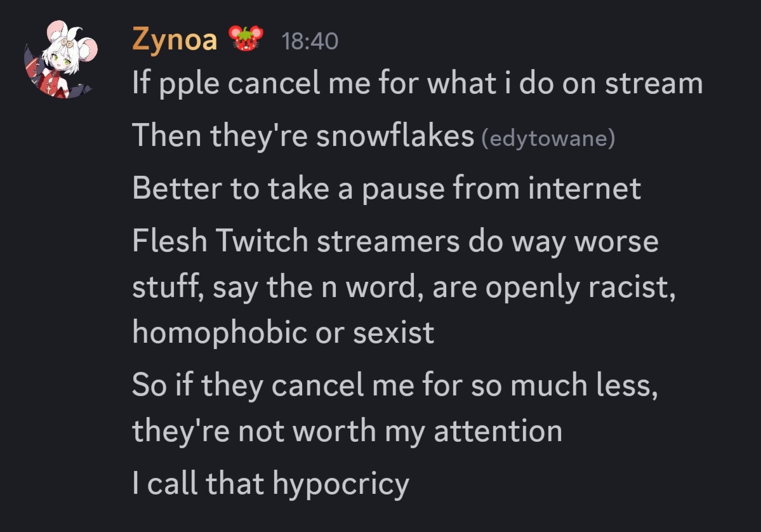Viewport: 761px width, 532px height.
Task: Click the word 'Twitch' in message
Action: click(261, 240)
